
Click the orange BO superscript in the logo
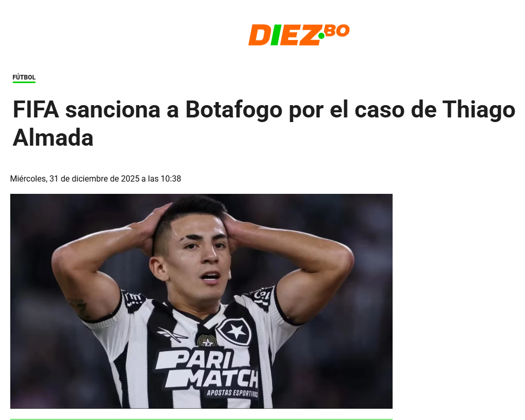coord(337,31)
